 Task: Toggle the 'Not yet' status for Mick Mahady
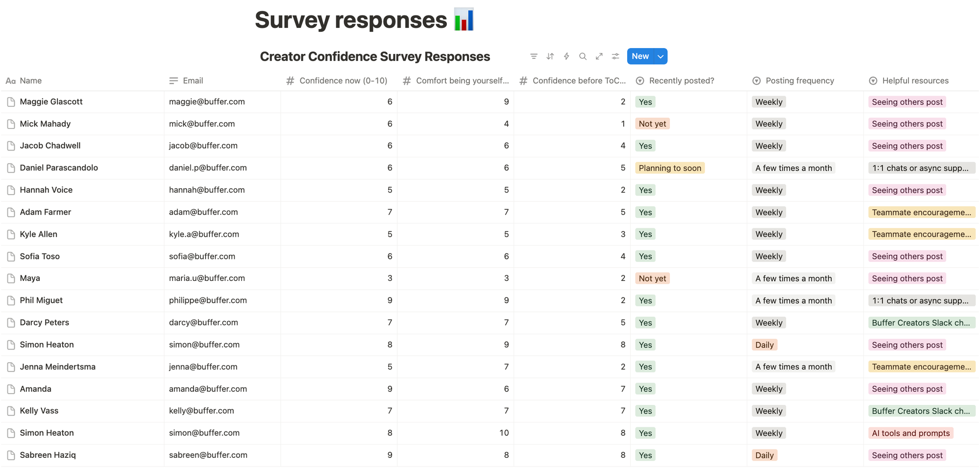pyautogui.click(x=652, y=124)
